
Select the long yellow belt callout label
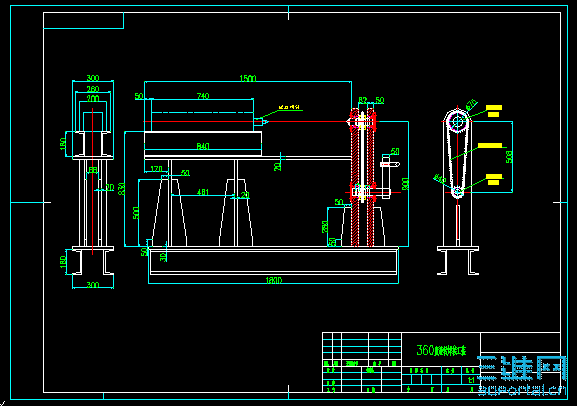point(490,145)
